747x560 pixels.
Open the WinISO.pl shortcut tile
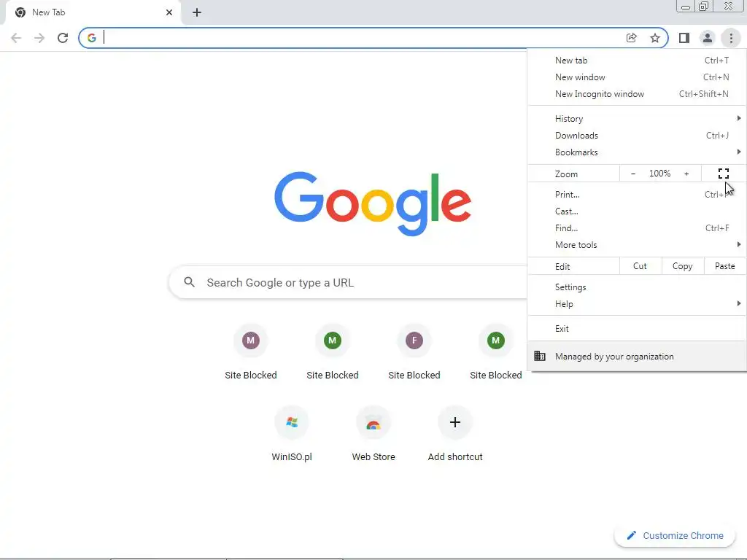point(292,434)
